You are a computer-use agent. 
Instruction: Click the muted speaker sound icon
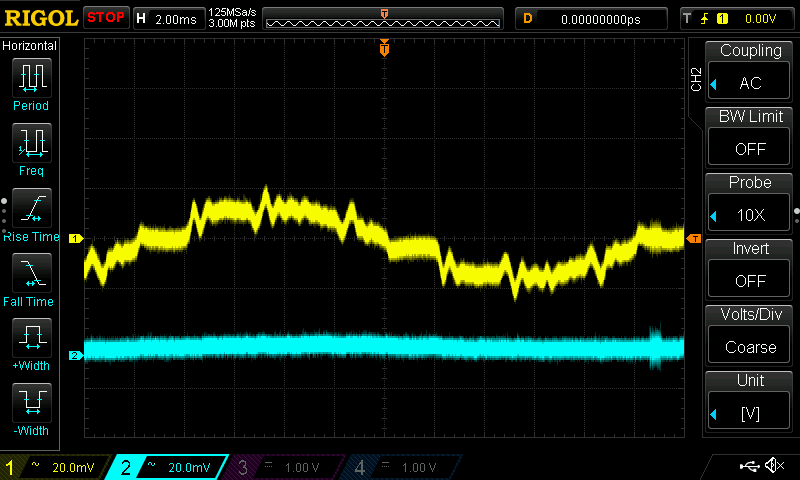tap(774, 465)
